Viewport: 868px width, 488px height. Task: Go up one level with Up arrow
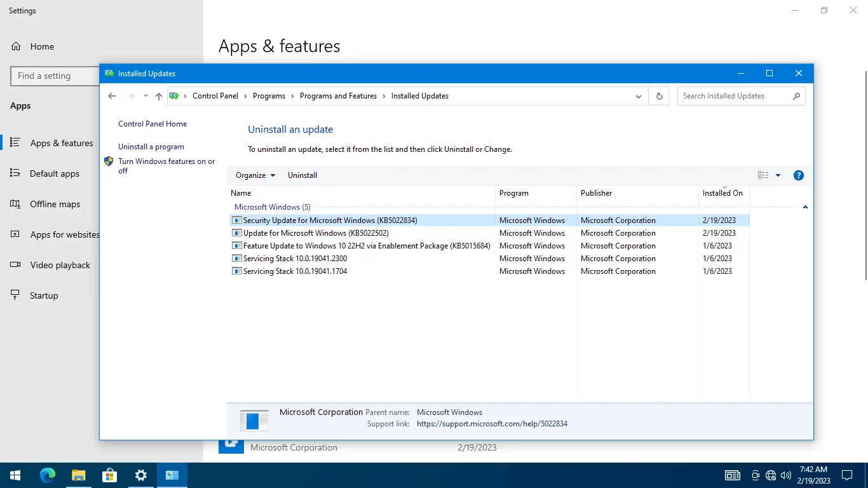[x=159, y=96]
